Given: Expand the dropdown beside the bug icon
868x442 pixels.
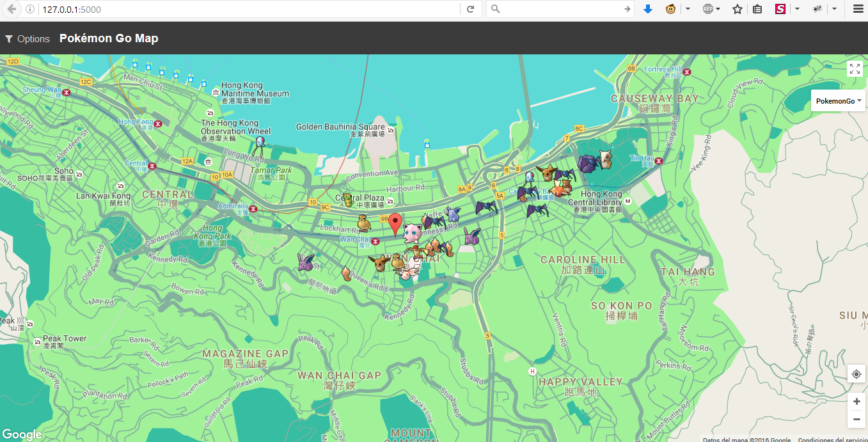Looking at the screenshot, I should point(835,10).
